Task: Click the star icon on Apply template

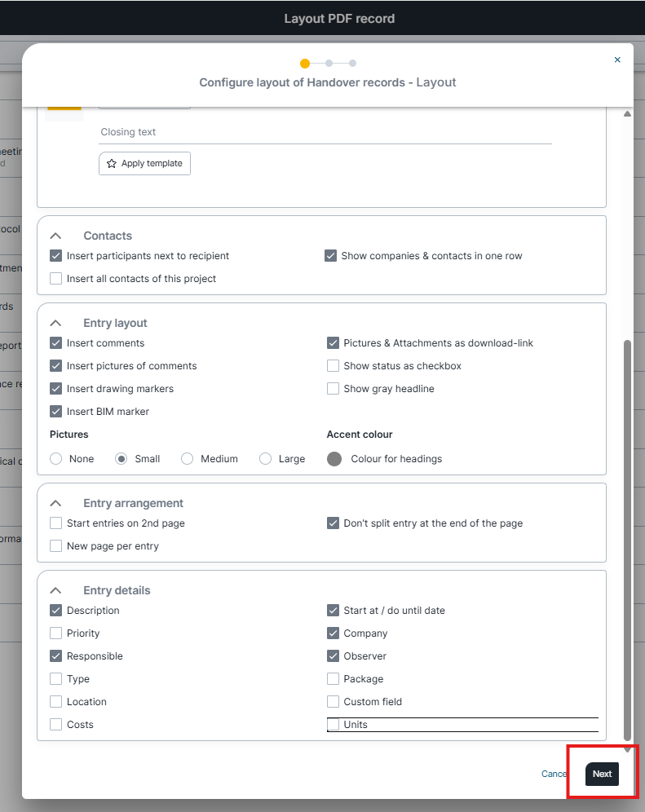Action: click(x=112, y=164)
